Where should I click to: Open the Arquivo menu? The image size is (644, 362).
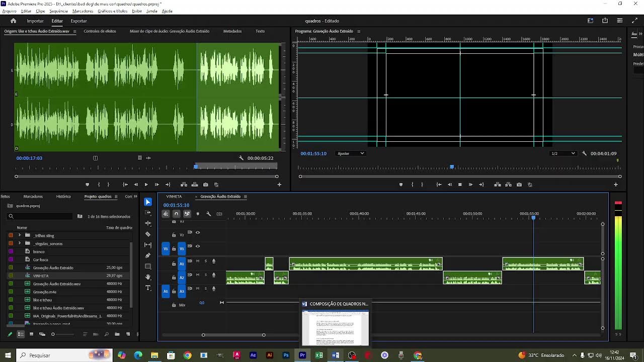[x=9, y=11]
